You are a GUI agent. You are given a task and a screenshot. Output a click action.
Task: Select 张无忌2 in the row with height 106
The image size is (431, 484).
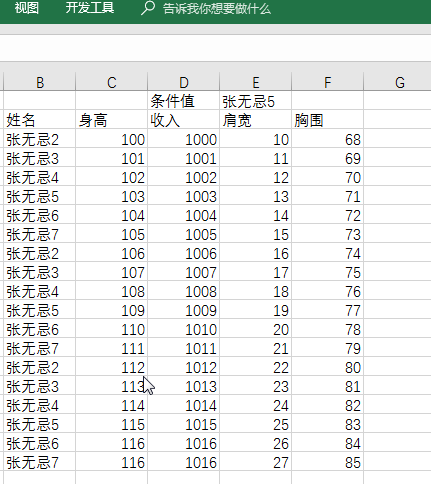(40, 253)
